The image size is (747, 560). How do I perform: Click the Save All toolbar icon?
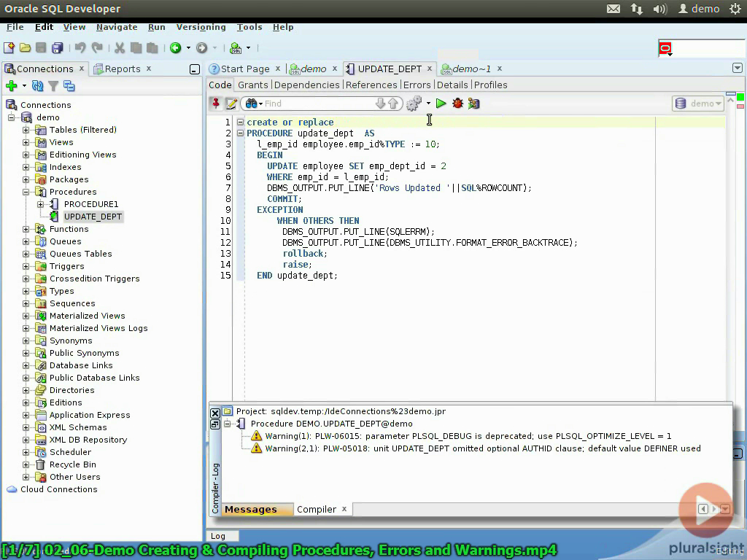tap(57, 47)
